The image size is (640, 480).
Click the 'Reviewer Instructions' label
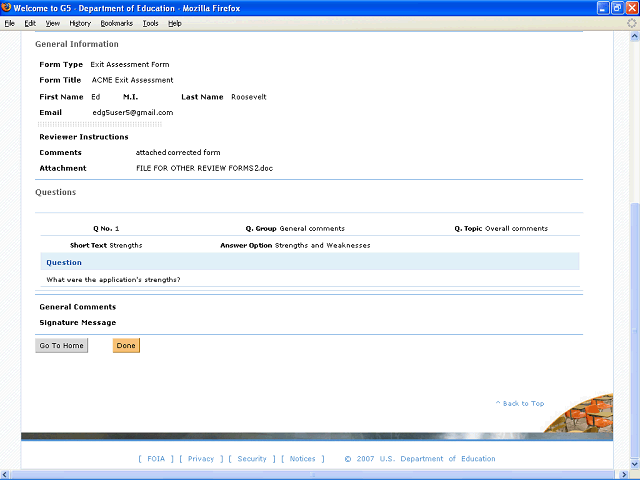click(84, 137)
